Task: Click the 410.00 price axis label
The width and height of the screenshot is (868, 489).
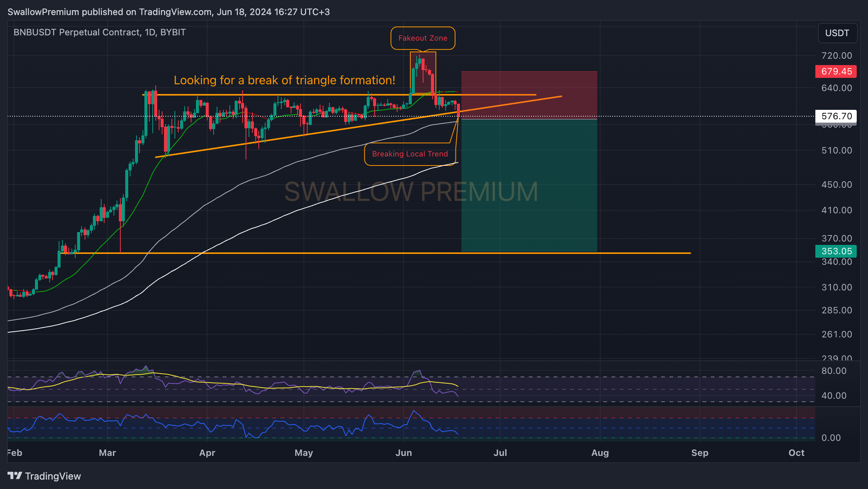Action: pyautogui.click(x=837, y=210)
